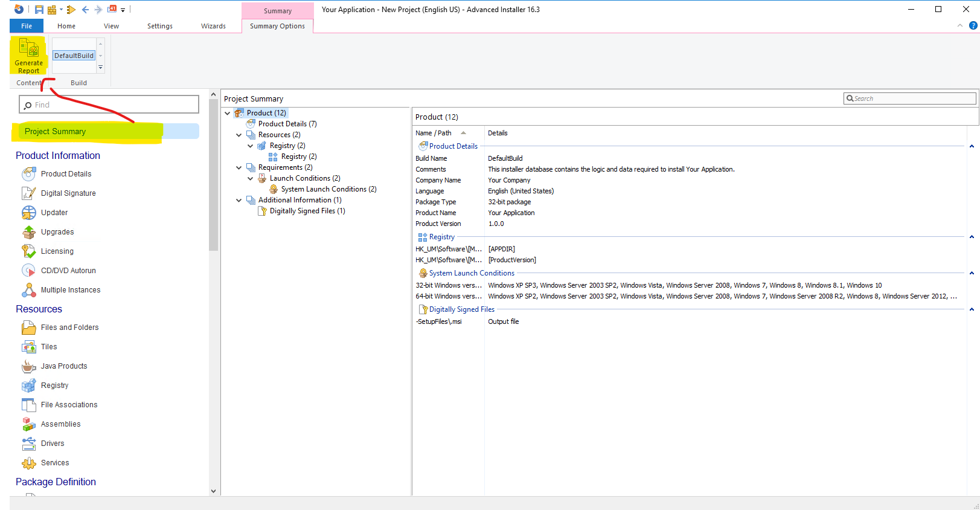Viewport: 980px width, 510px height.
Task: Collapse the Requirements (2) tree node
Action: [x=239, y=167]
